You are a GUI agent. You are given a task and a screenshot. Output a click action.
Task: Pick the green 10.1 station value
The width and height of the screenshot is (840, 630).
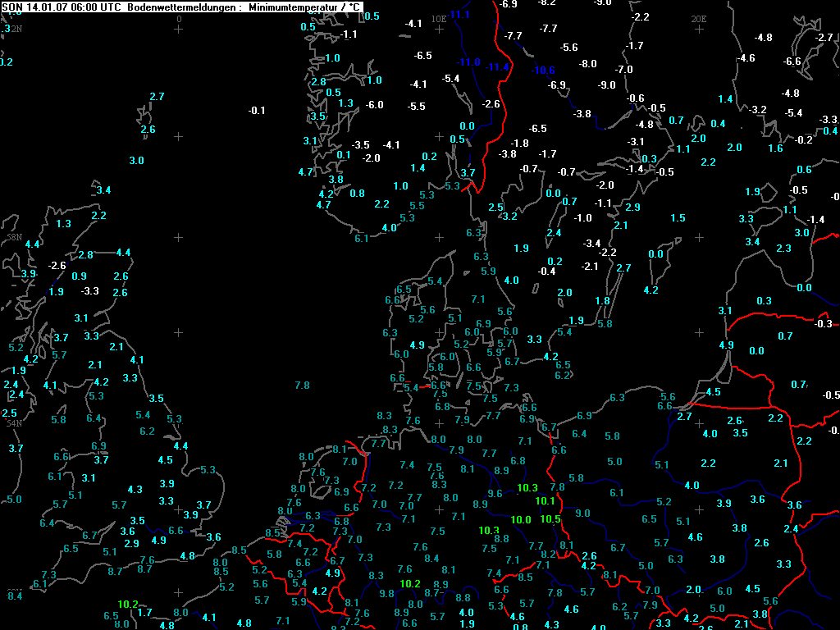(546, 501)
